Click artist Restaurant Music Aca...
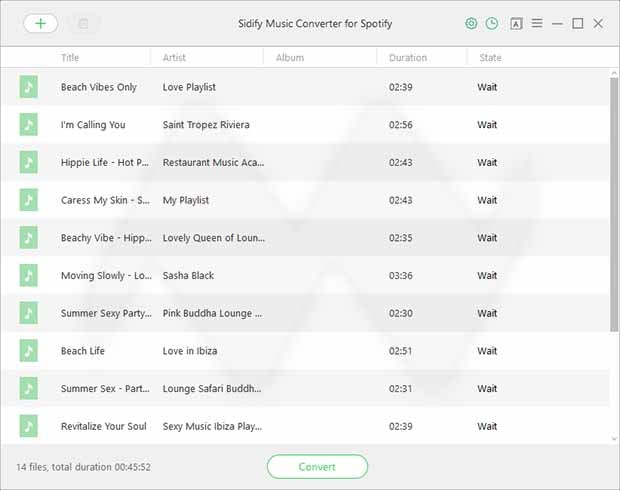Viewport: 620px width, 490px height. coord(213,163)
